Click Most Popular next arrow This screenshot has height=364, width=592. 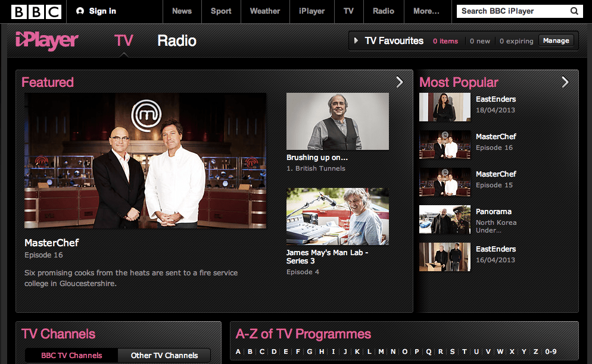coord(565,82)
